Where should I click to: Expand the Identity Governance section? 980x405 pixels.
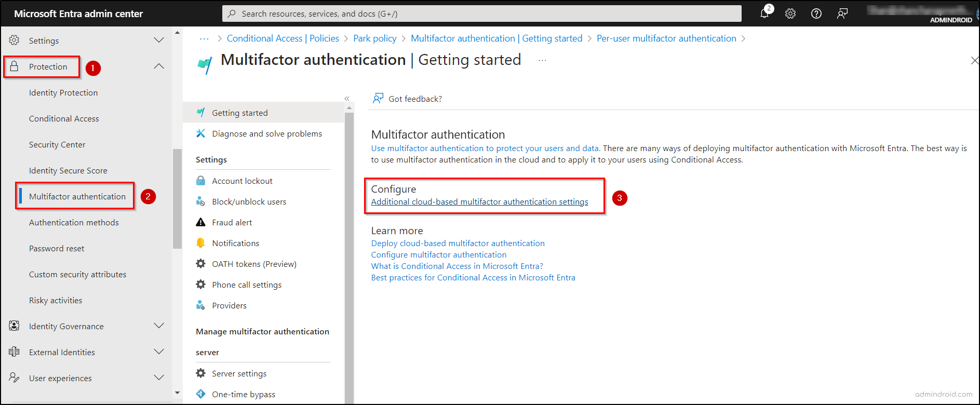coord(159,326)
